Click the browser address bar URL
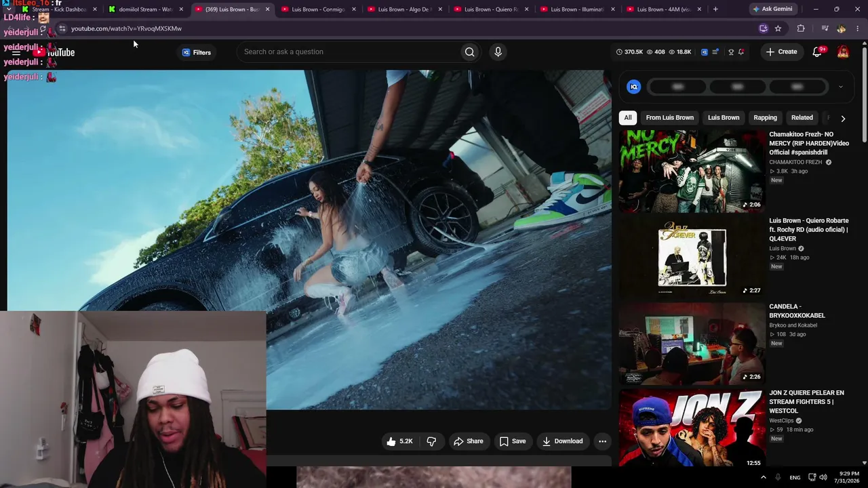The height and width of the screenshot is (488, 868). click(126, 28)
